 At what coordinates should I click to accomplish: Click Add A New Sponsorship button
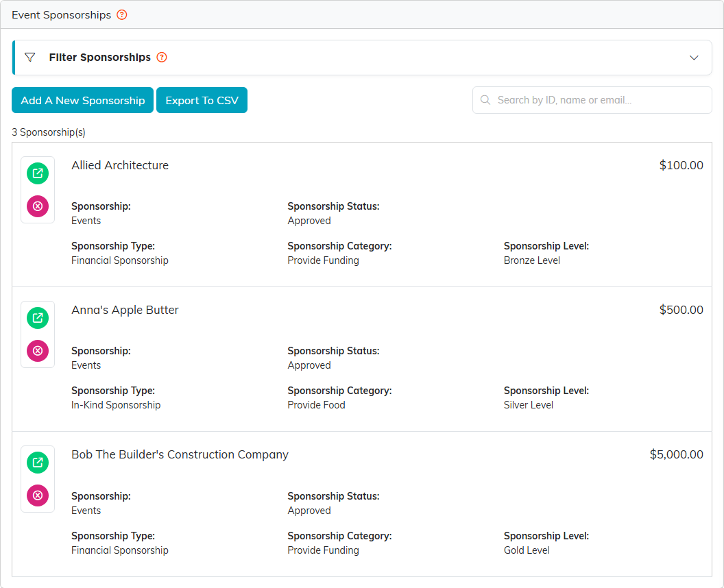point(83,100)
